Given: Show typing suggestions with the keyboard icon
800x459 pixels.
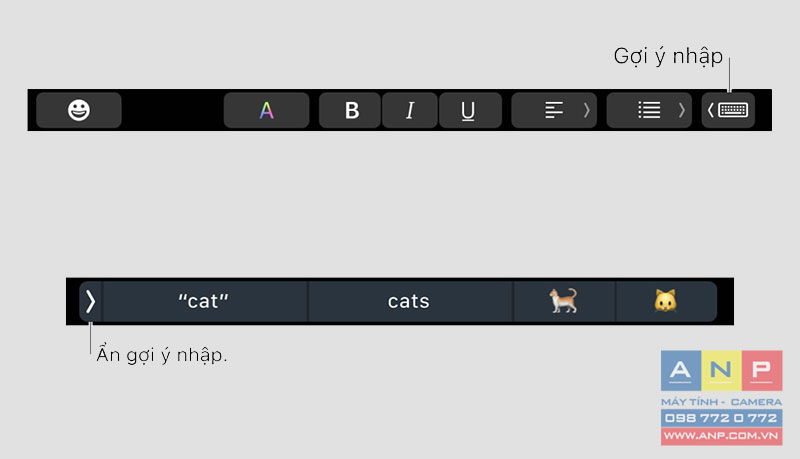Looking at the screenshot, I should point(733,110).
